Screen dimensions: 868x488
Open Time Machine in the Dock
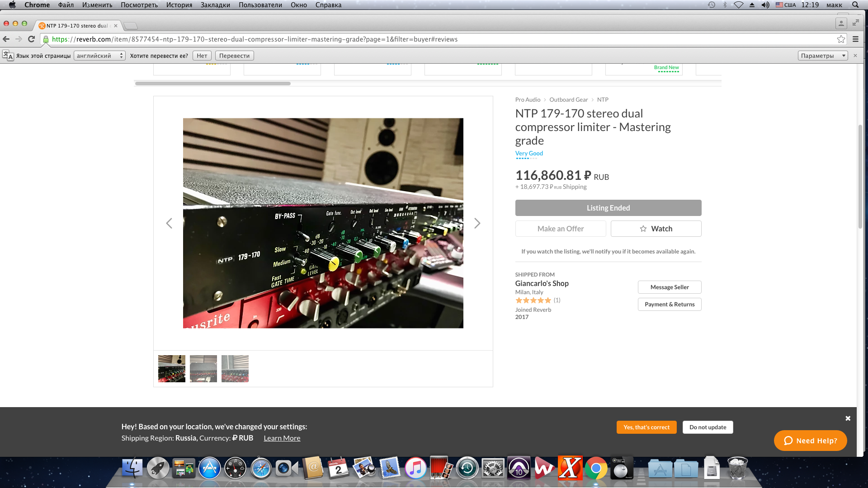[467, 468]
